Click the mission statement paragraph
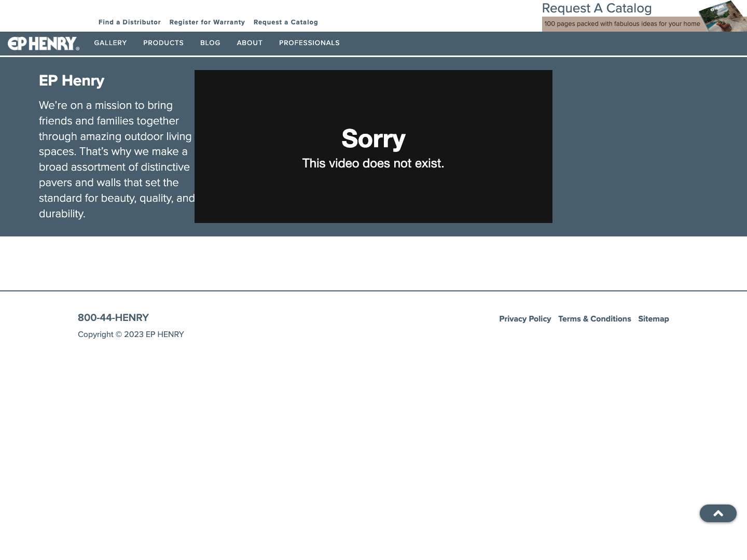The image size is (747, 560). pyautogui.click(x=117, y=159)
